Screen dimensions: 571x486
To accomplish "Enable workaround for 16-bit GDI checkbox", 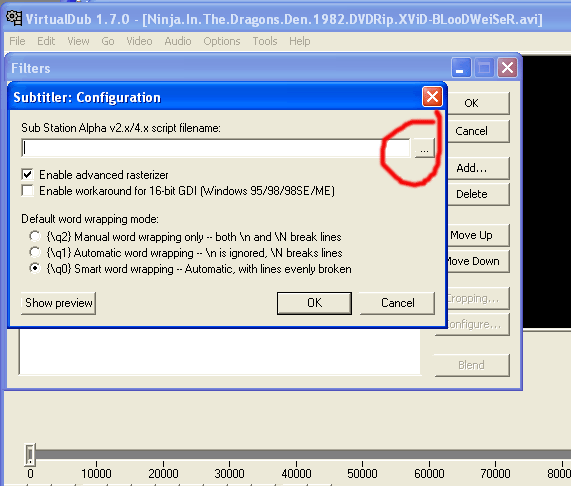I will (28, 191).
